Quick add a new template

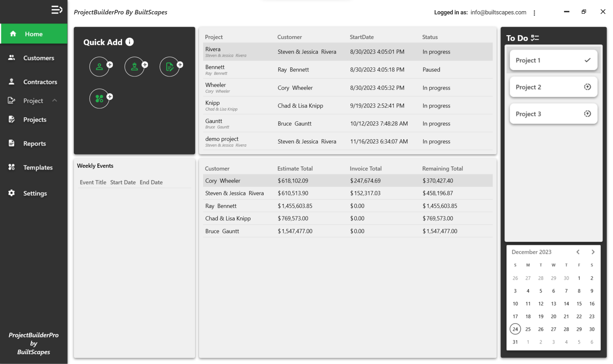point(100,99)
